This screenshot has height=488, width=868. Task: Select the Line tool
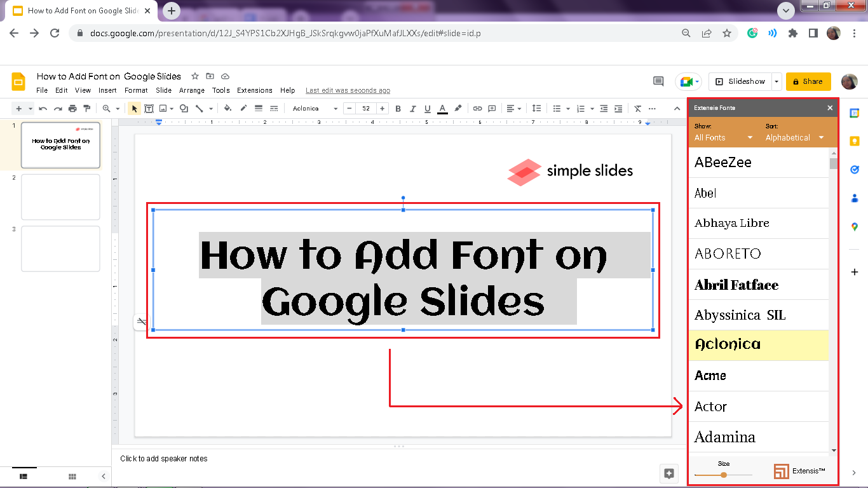[x=200, y=108]
